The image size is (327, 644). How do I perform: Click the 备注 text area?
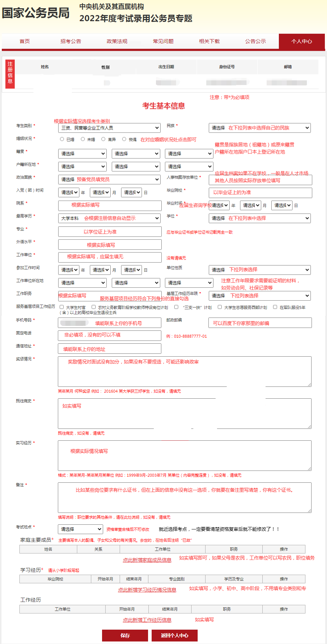click(185, 497)
